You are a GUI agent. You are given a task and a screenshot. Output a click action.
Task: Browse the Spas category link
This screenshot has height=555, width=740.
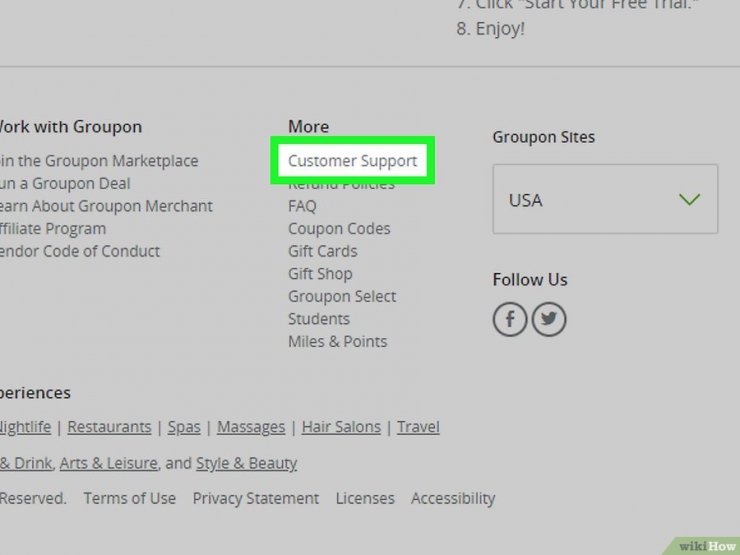click(x=184, y=427)
